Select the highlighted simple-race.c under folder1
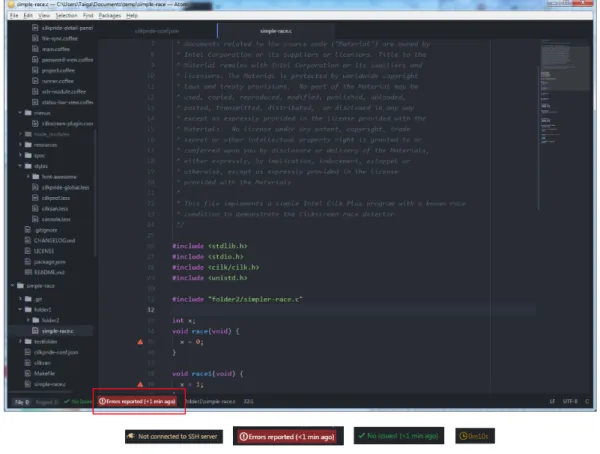600x454 pixels. coord(57,331)
